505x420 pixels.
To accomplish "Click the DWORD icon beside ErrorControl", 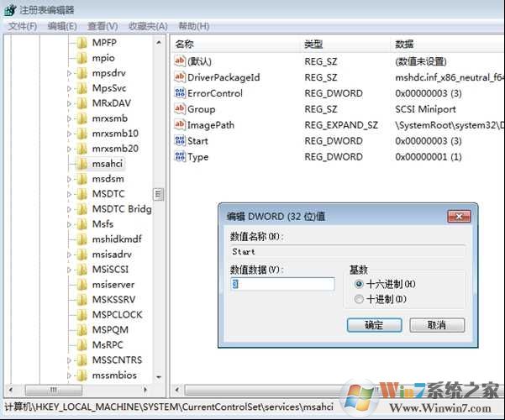I will tap(180, 93).
